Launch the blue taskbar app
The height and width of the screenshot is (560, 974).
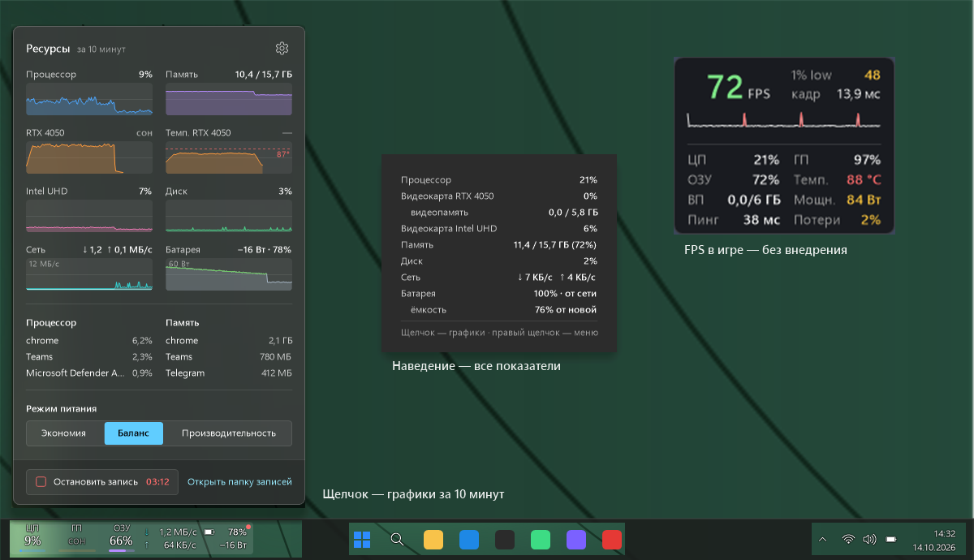point(469,540)
